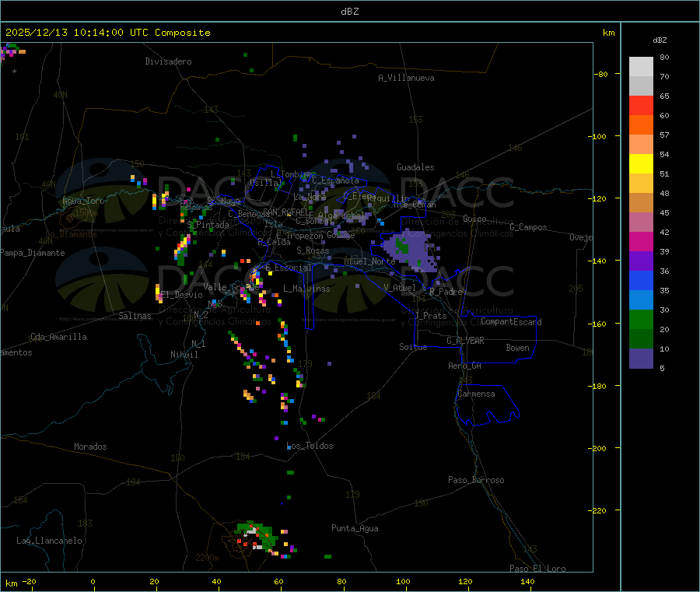The image size is (700, 592).
Task: Click the SAN_RAFAEL city label
Action: click(x=288, y=212)
